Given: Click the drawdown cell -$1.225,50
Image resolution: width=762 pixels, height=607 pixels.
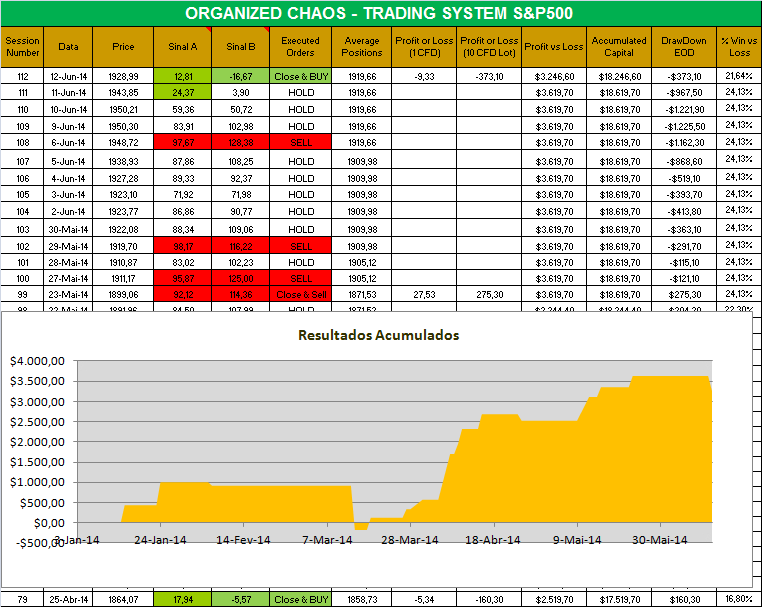Looking at the screenshot, I should coord(684,126).
